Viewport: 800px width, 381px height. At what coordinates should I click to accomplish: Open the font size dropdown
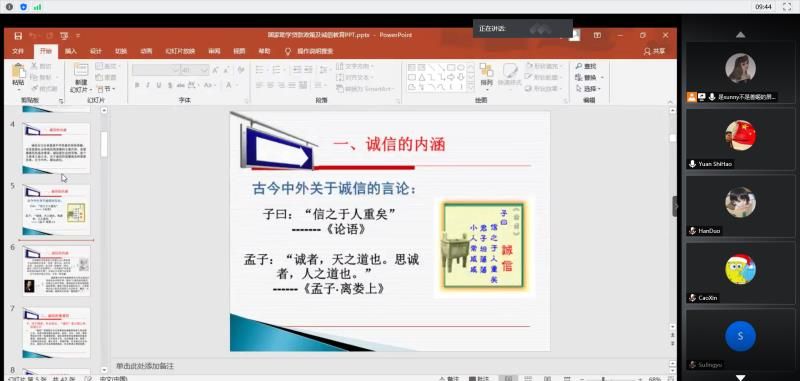point(195,70)
